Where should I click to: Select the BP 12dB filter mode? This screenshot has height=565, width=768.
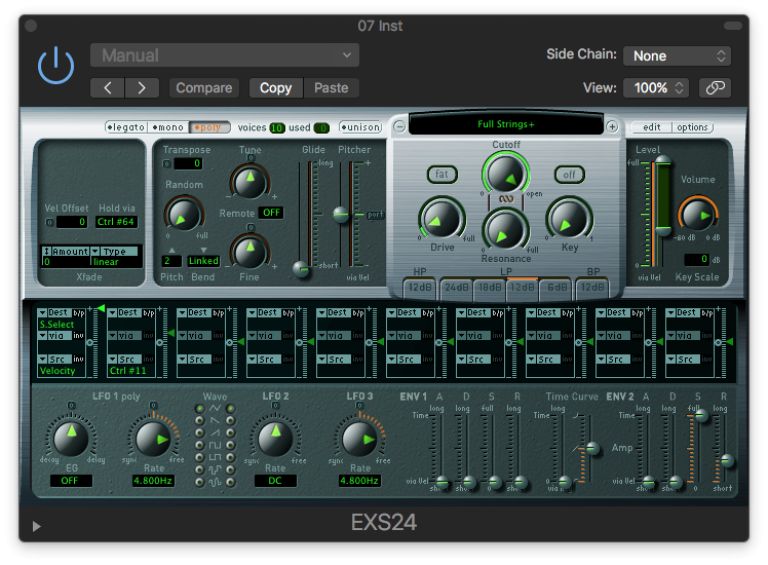592,287
